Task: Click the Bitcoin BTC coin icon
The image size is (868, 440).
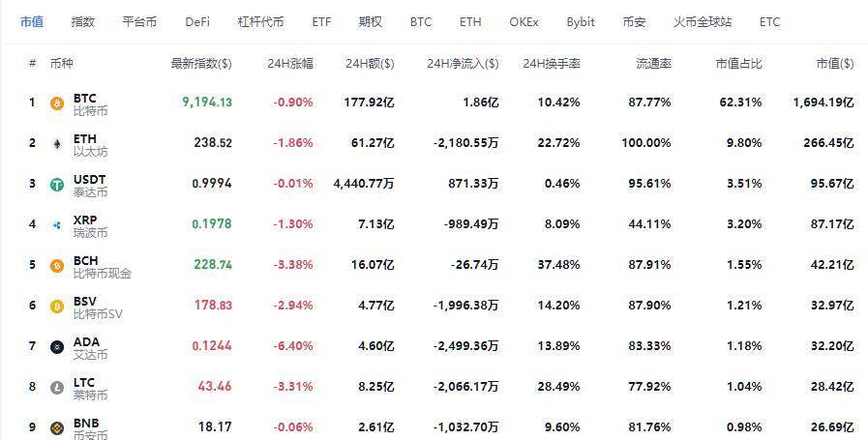Action: tap(57, 103)
